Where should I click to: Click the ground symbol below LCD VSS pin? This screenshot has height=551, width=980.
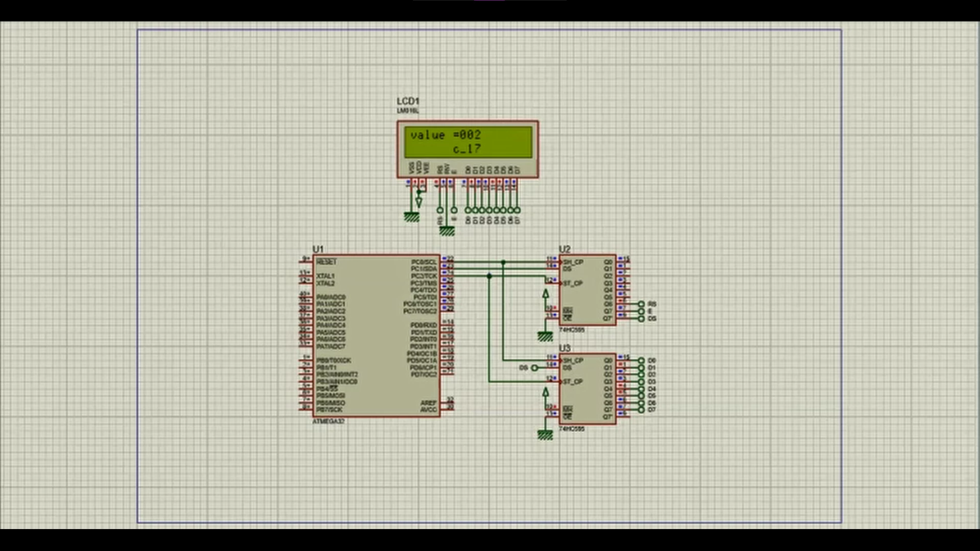(411, 217)
